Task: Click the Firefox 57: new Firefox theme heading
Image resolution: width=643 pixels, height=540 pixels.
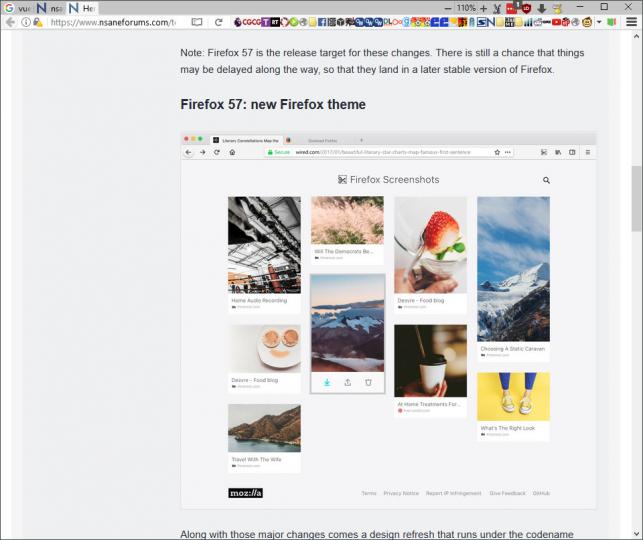Action: (x=273, y=104)
